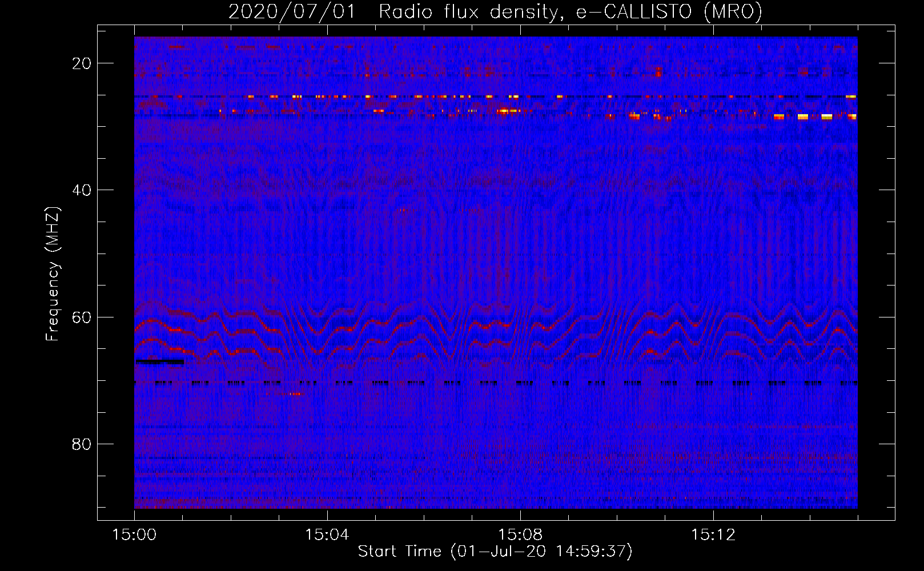Click "Start Time" in the x-axis label
This screenshot has height=571, width=924.
399,552
